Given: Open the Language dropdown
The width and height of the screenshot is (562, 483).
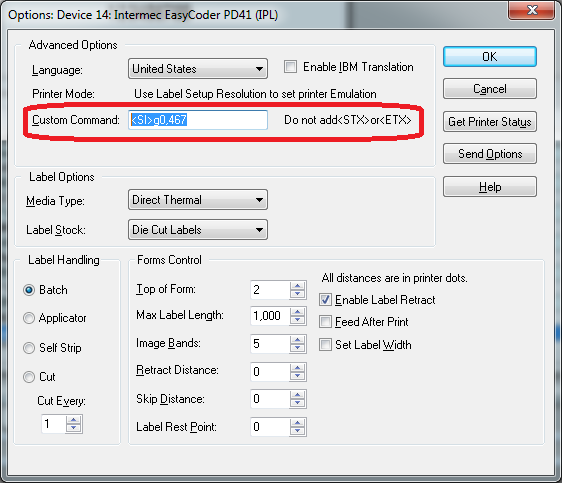Looking at the screenshot, I should 198,69.
